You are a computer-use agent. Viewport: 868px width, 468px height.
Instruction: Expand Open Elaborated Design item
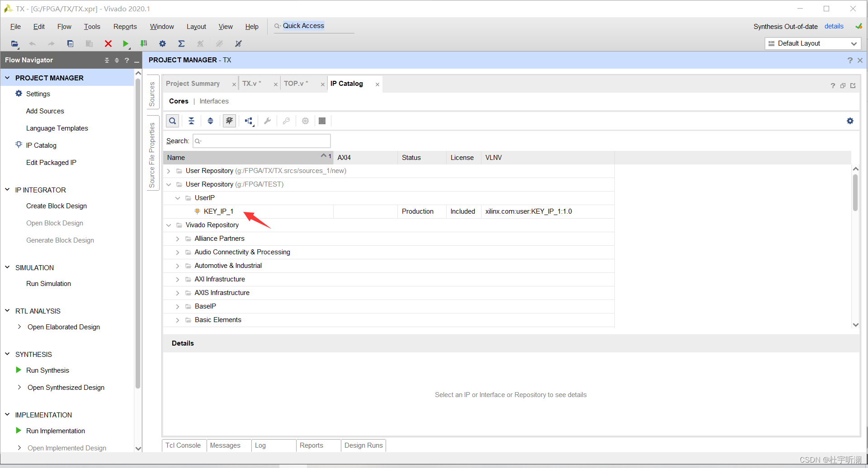pyautogui.click(x=19, y=327)
